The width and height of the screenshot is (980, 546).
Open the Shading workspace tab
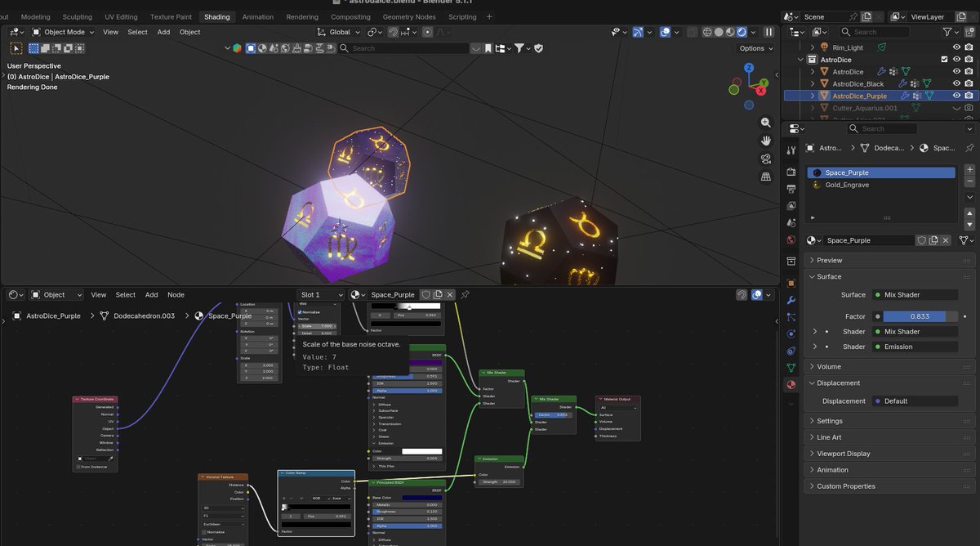pos(216,16)
